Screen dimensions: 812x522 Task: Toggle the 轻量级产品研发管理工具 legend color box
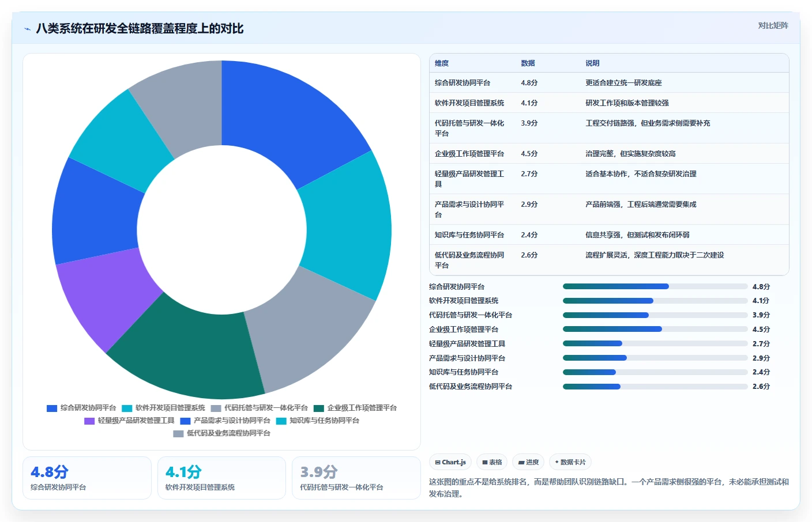point(89,421)
